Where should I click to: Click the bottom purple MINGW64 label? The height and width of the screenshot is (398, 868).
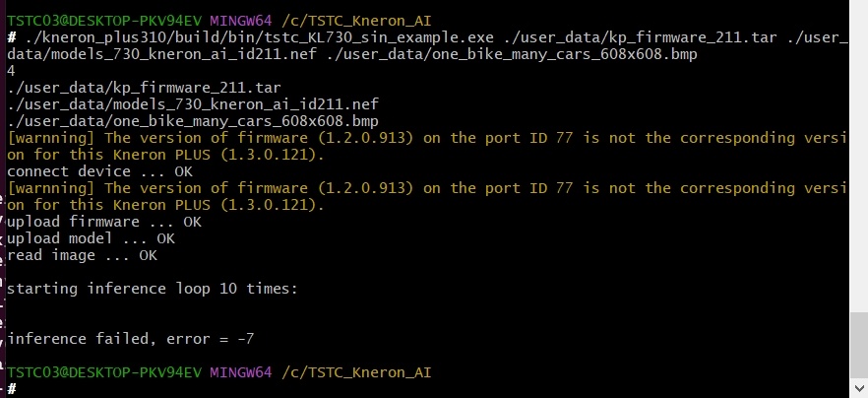point(241,372)
